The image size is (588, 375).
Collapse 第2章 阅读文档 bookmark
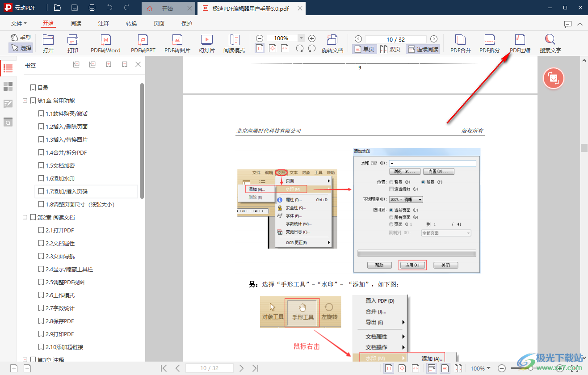25,217
